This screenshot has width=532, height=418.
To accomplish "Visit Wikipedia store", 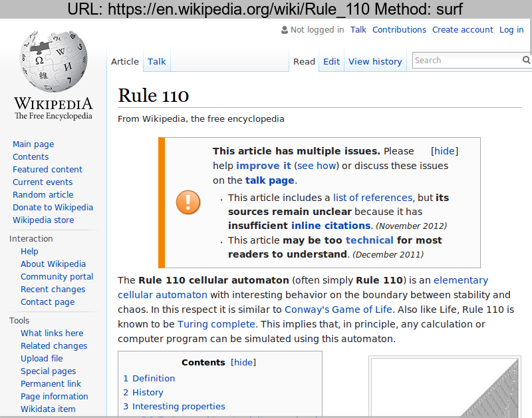I will pos(43,220).
